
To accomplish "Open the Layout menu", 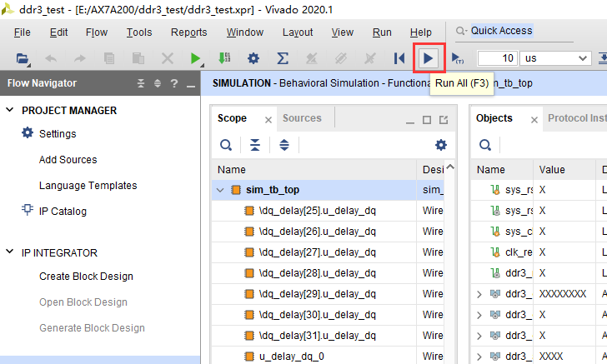I will [298, 32].
